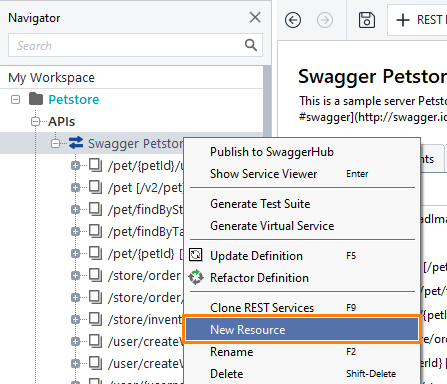Collapse the Swagger Petstore service node
447x384 pixels.
55,143
